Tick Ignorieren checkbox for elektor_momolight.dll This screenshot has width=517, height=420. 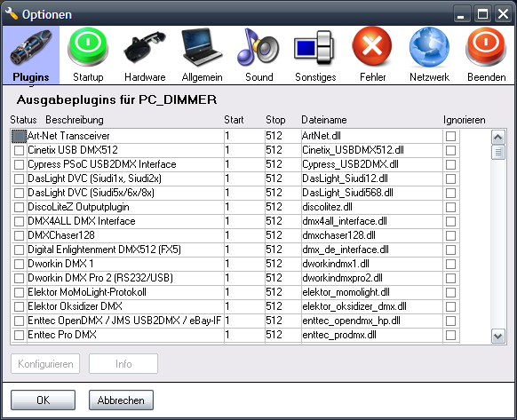coord(450,292)
